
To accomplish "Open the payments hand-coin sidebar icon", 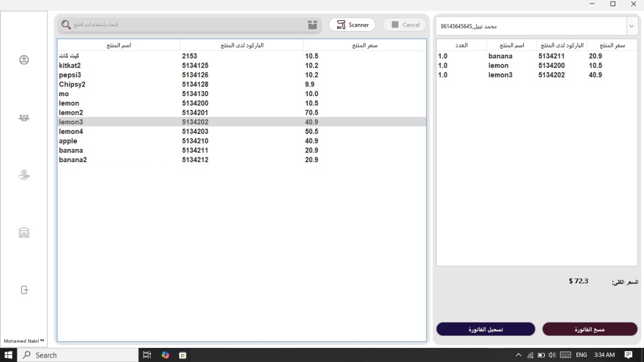I will click(24, 175).
